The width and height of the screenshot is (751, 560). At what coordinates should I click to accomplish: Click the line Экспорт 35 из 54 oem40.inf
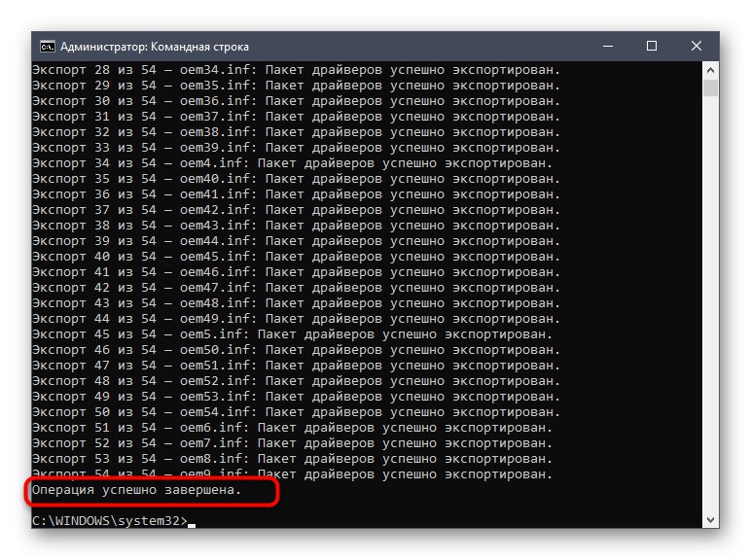[296, 179]
